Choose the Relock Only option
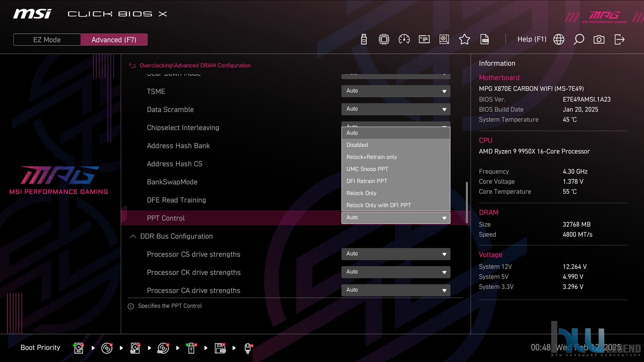This screenshot has height=362, width=644. 396,193
